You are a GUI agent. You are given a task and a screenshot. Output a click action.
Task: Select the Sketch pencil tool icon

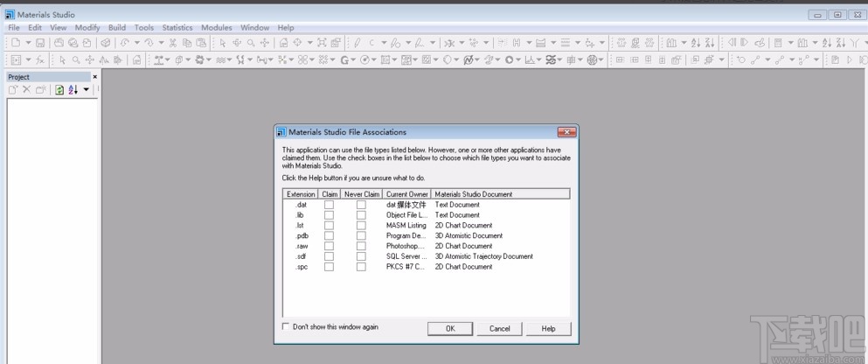point(357,43)
